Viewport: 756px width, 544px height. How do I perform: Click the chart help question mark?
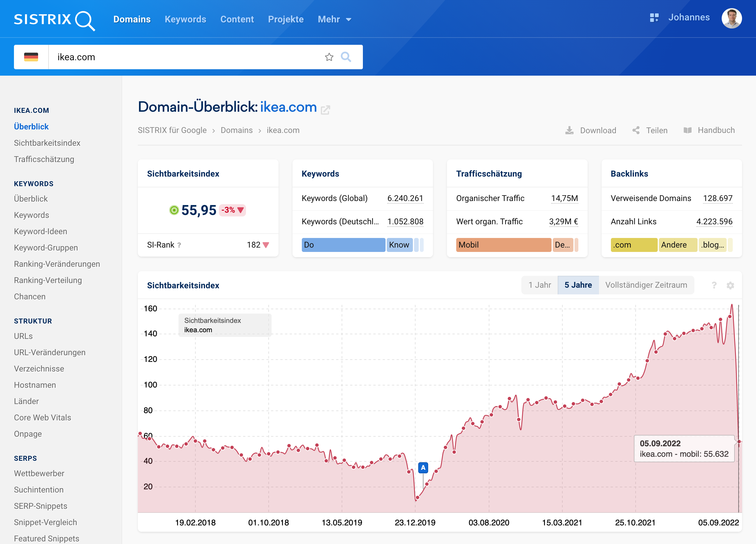(x=714, y=285)
